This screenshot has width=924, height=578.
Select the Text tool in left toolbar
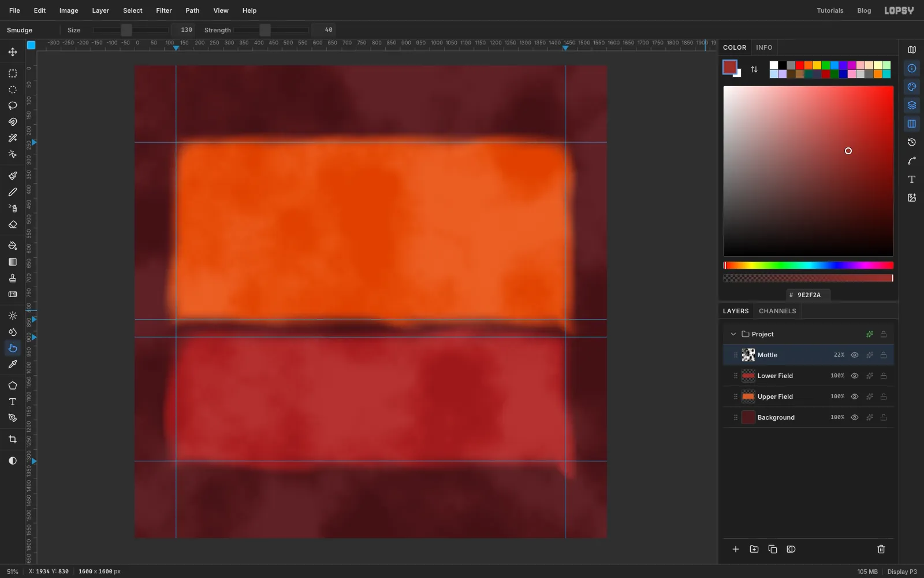click(13, 402)
